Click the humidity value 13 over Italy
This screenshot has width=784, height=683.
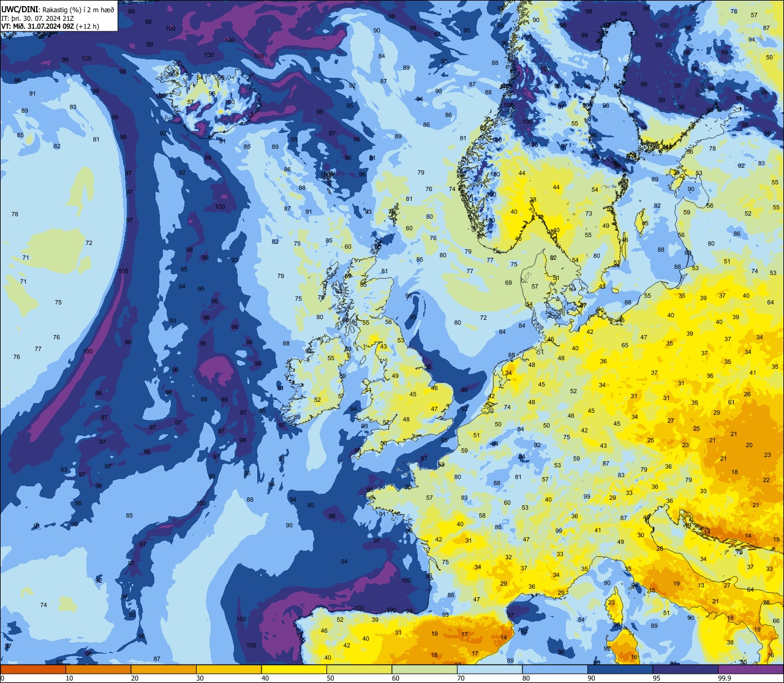pos(701,586)
